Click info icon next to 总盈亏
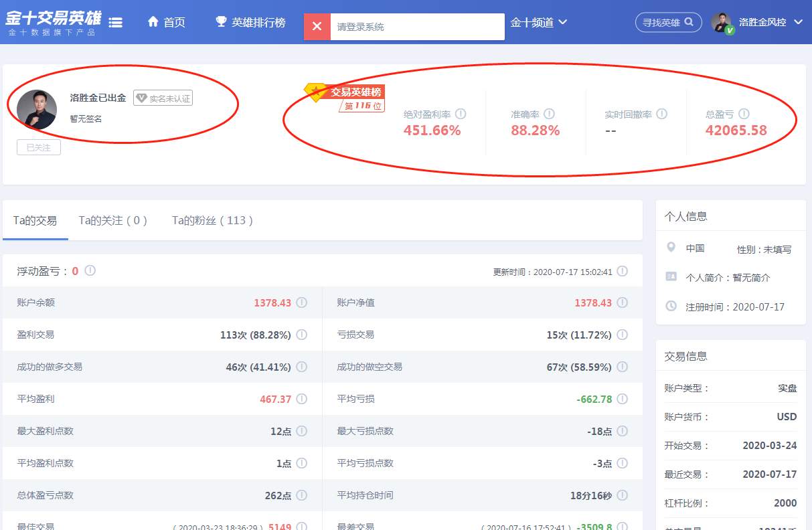The width and height of the screenshot is (812, 530). (x=744, y=114)
